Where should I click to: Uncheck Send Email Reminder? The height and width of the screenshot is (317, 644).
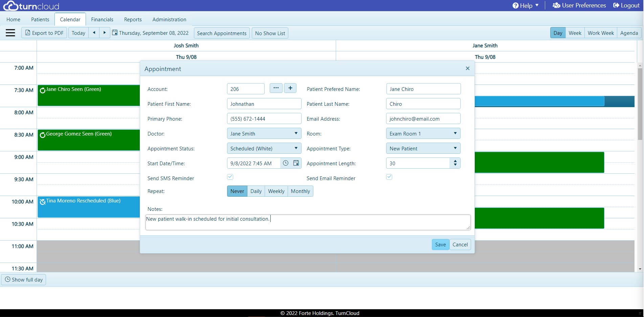(389, 177)
